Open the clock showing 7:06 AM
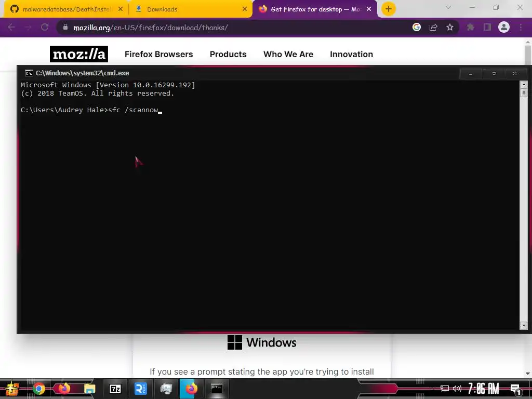The height and width of the screenshot is (399, 532). point(484,389)
